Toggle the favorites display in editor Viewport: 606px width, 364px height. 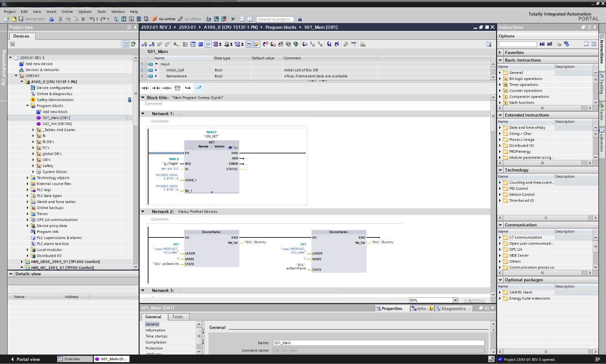[256, 44]
